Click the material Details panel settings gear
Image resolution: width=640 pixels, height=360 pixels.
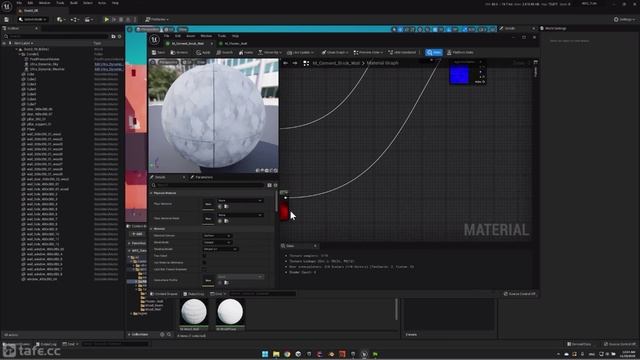point(276,185)
